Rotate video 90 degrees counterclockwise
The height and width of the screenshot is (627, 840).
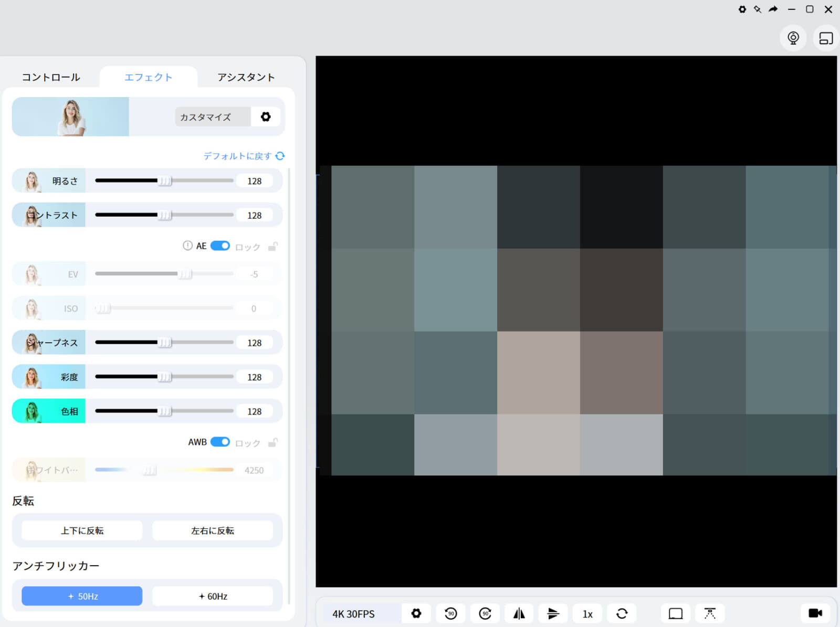pos(450,613)
